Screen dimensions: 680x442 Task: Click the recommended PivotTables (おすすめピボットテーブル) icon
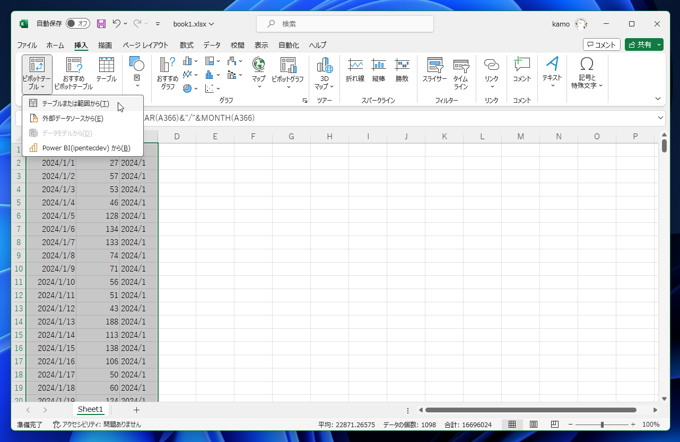(74, 74)
